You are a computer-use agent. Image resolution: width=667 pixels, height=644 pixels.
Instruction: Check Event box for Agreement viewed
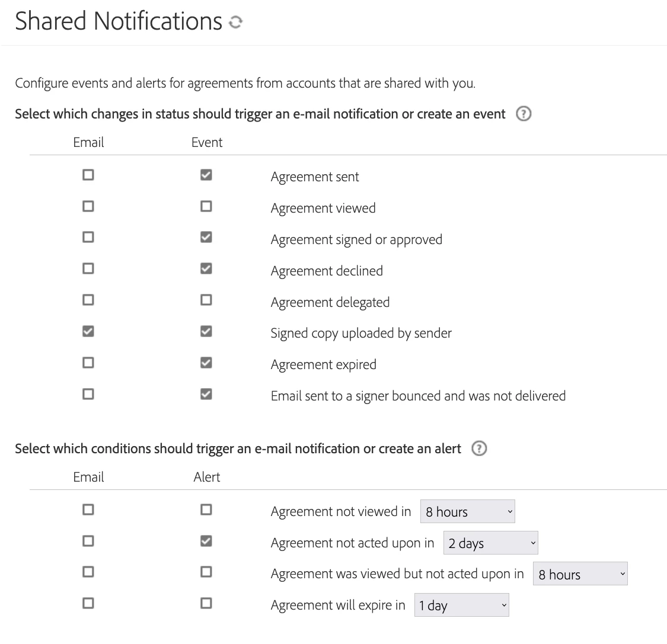tap(206, 207)
